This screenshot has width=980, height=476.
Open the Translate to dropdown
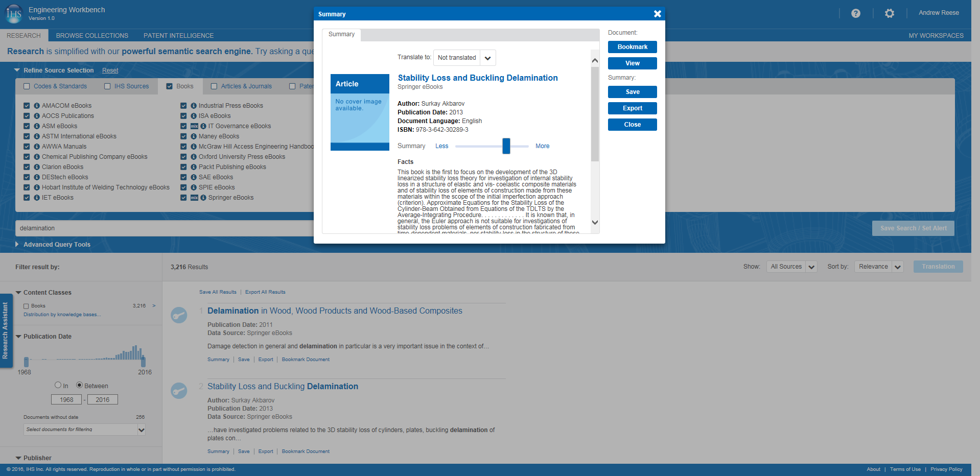click(464, 58)
